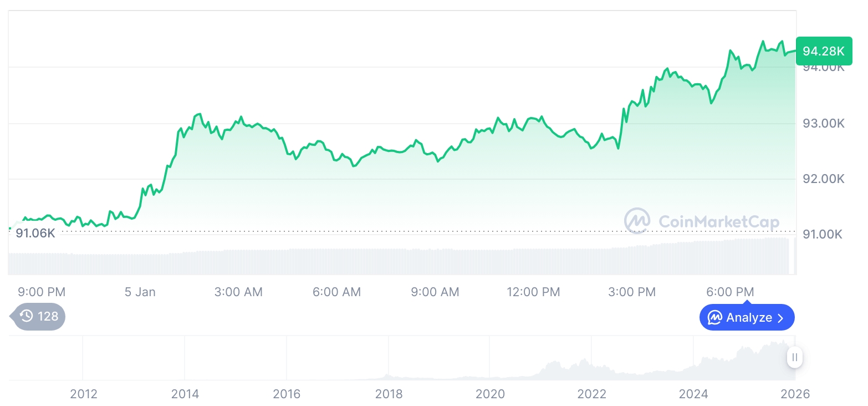Select 2014 on the overview timeline

coord(185,394)
